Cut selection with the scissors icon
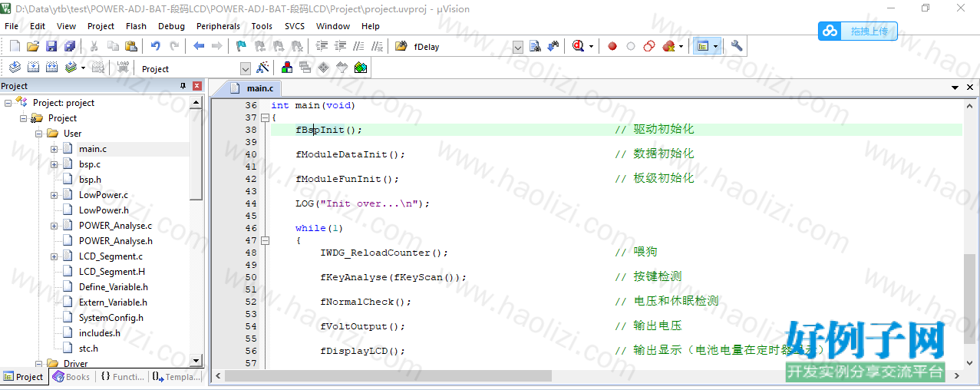The height and width of the screenshot is (390, 980). tap(94, 46)
